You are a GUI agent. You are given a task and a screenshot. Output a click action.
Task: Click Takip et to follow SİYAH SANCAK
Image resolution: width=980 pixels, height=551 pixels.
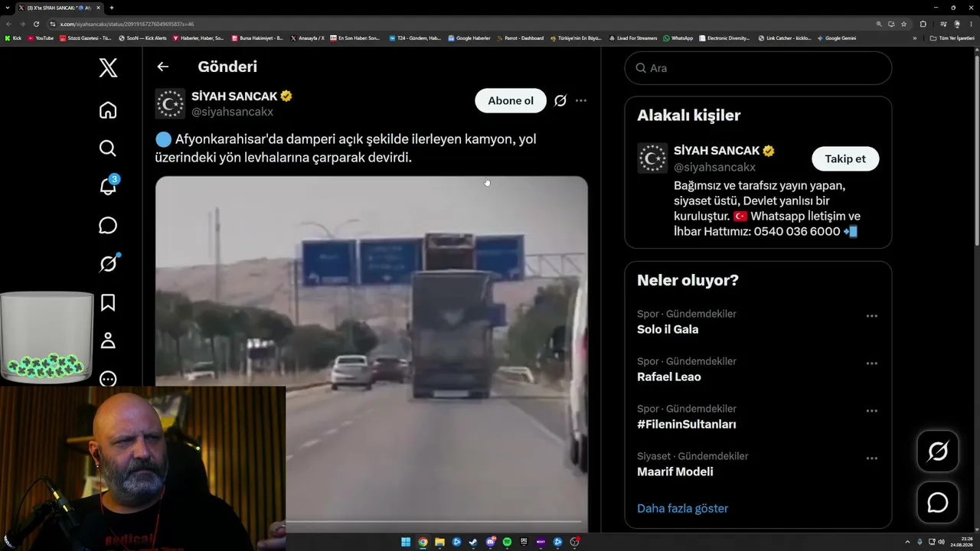pyautogui.click(x=845, y=159)
